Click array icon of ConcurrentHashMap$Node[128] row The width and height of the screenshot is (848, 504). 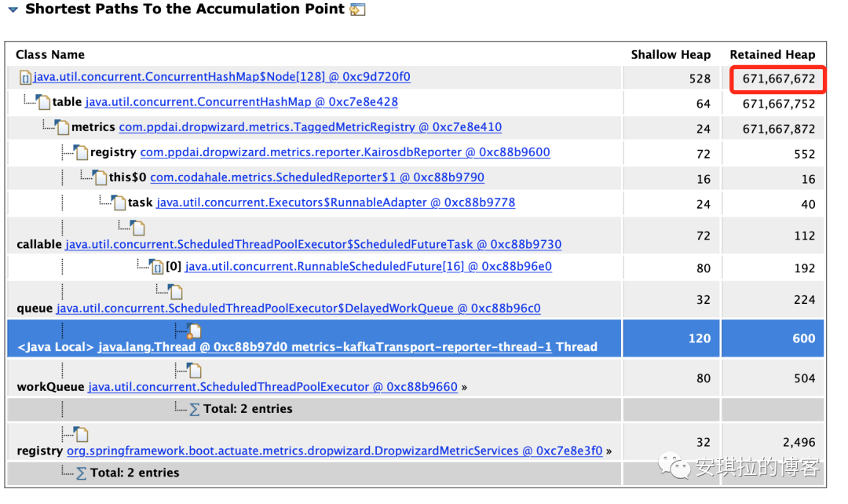(x=25, y=78)
